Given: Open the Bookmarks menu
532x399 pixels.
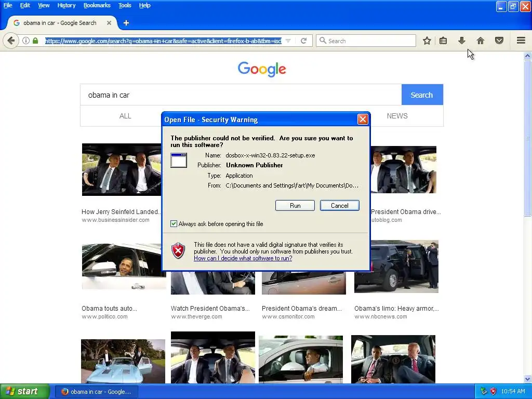Looking at the screenshot, I should coord(97,5).
